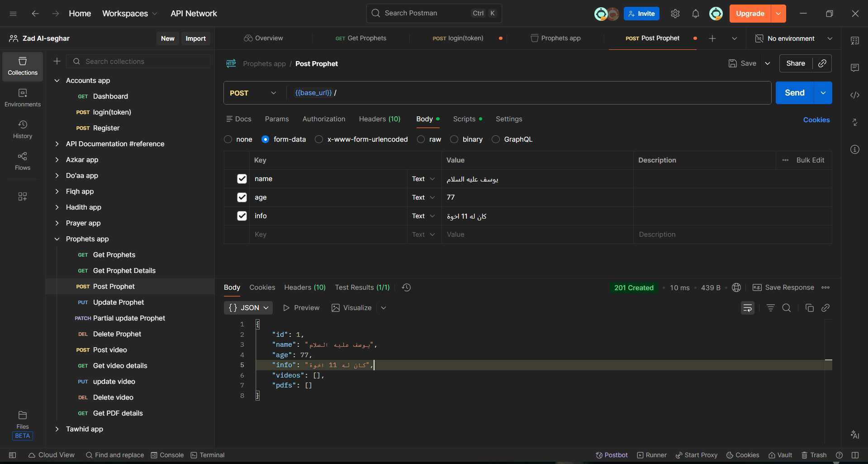Open Postbot in the status bar
The height and width of the screenshot is (464, 868).
[612, 455]
